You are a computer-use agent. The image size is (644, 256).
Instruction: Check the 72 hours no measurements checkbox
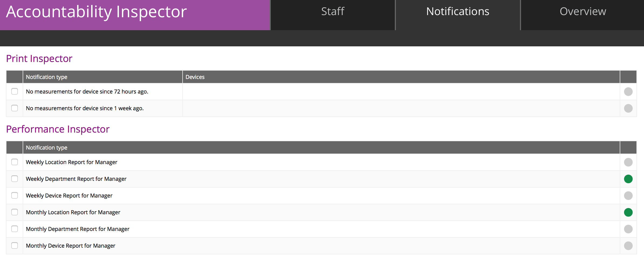(15, 91)
